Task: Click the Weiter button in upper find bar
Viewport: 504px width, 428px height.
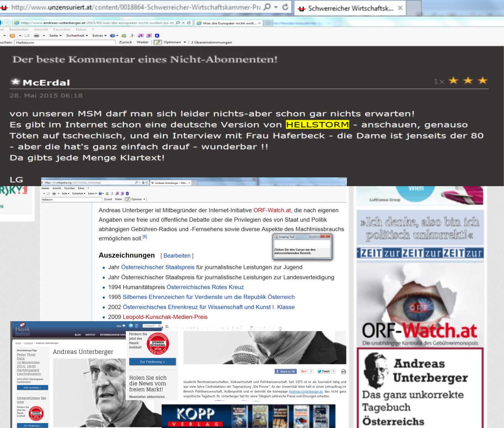Action: (x=143, y=42)
